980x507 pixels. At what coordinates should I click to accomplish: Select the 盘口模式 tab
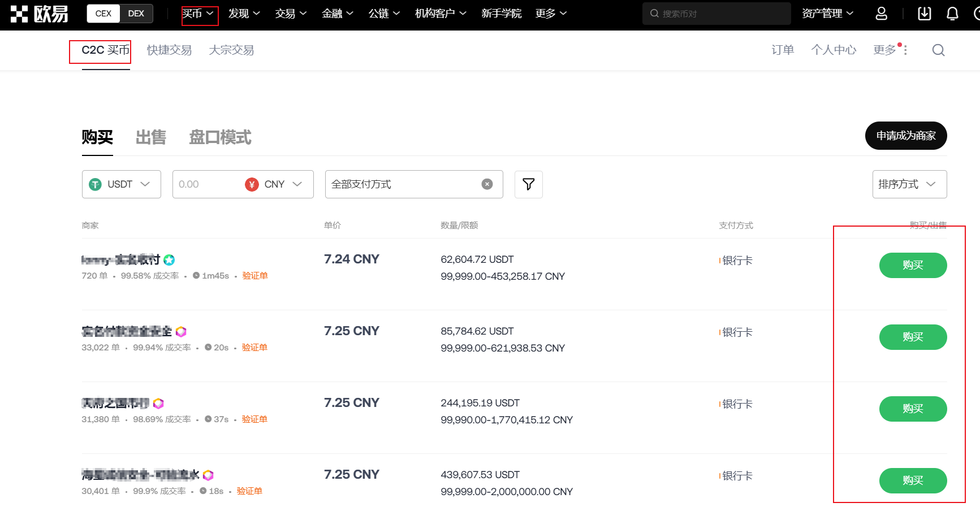coord(220,137)
